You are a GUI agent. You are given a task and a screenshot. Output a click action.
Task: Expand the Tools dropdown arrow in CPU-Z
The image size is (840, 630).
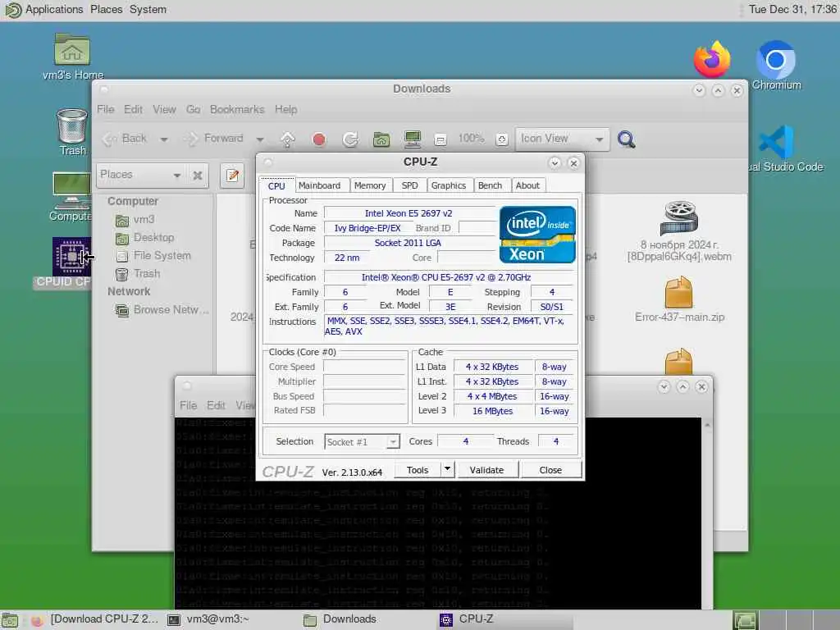(447, 469)
